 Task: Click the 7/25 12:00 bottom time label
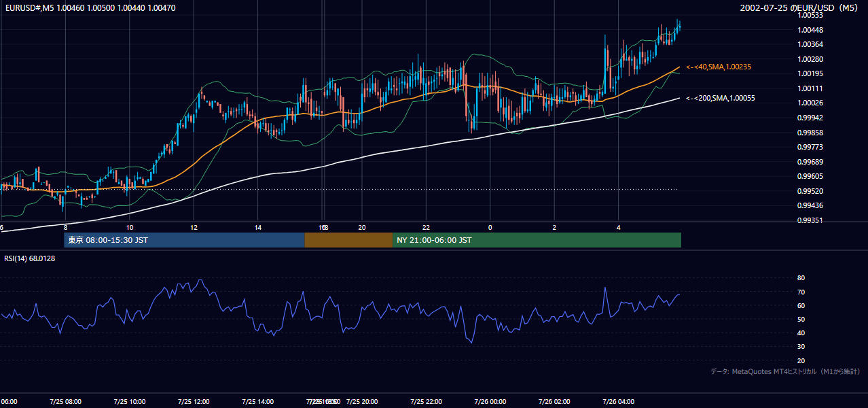tap(194, 402)
